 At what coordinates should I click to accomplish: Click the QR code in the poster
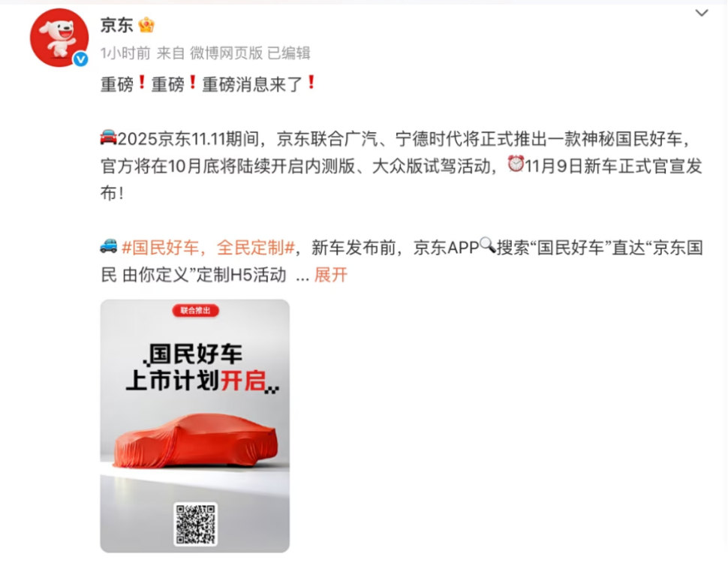195,524
